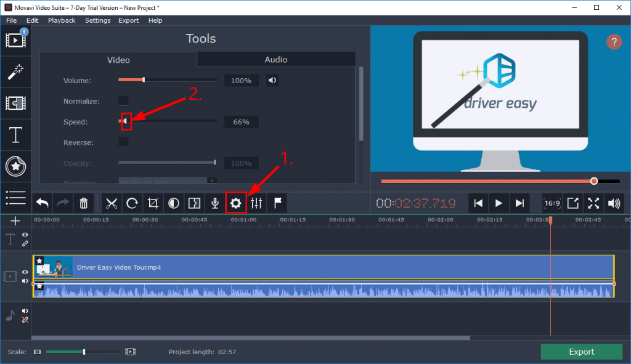Split the clip with scissors tool
Viewport: 631px width, 364px height.
[x=112, y=203]
